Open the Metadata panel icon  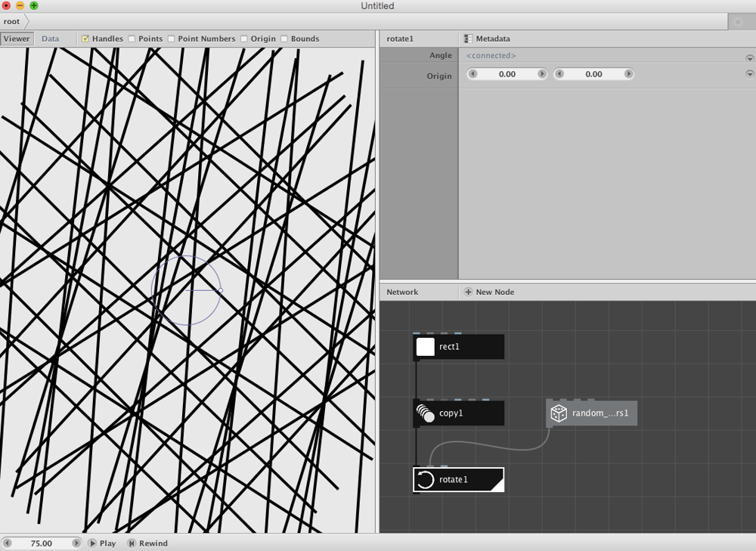coord(468,39)
